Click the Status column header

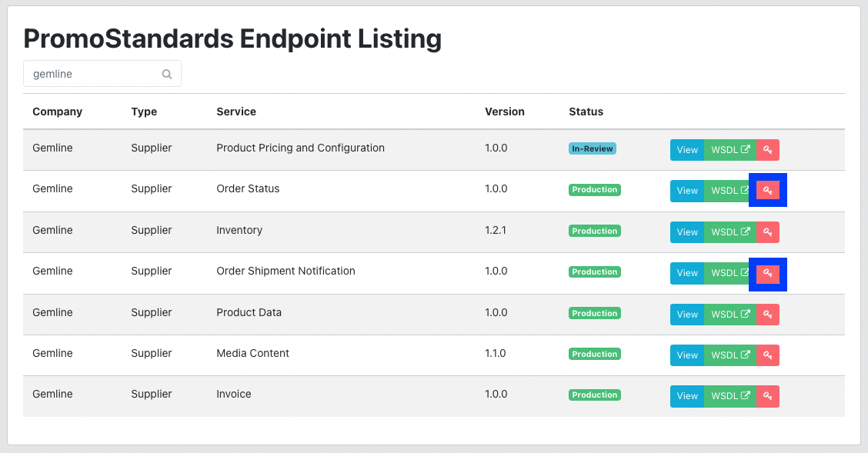pos(586,112)
